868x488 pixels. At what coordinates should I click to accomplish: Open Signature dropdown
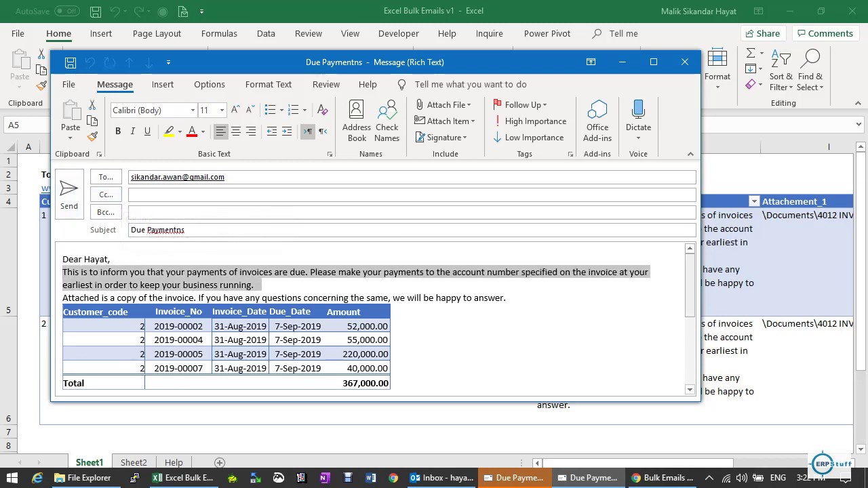[441, 138]
